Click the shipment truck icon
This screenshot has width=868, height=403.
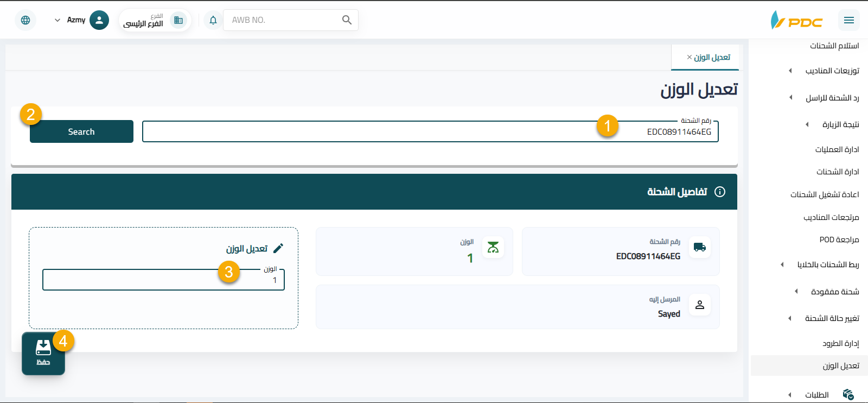[x=700, y=247]
